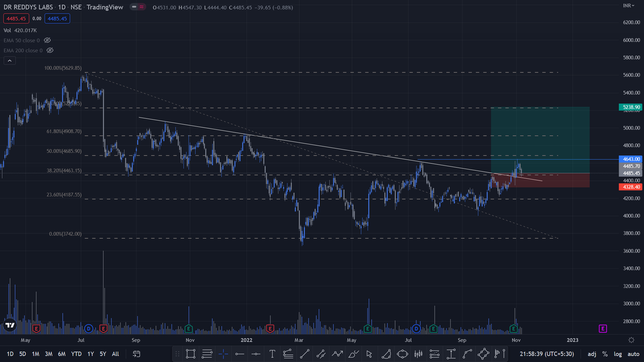644x362 pixels.
Task: Click the toolbar drag handle dots
Action: point(178,353)
